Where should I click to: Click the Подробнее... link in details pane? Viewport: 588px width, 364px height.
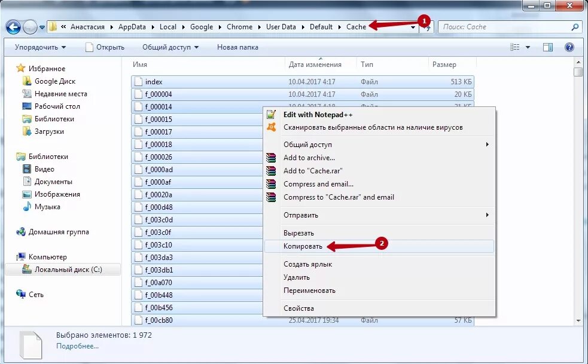point(77,346)
